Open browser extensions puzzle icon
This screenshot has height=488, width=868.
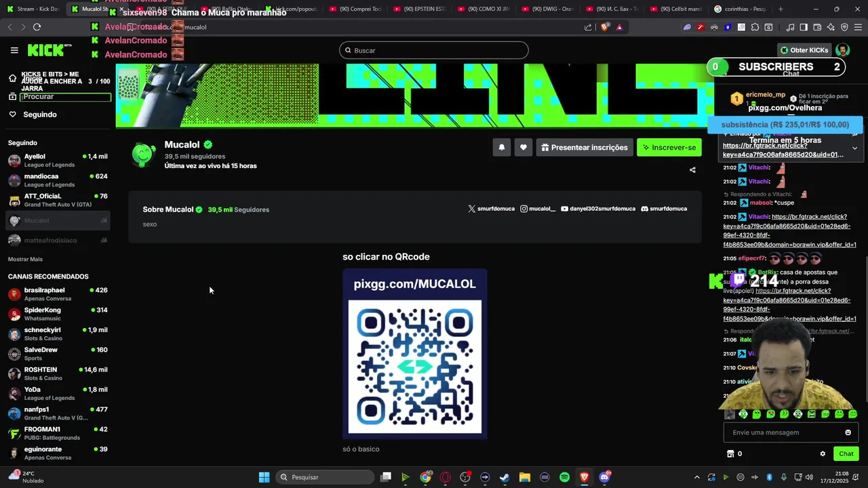coord(755,27)
